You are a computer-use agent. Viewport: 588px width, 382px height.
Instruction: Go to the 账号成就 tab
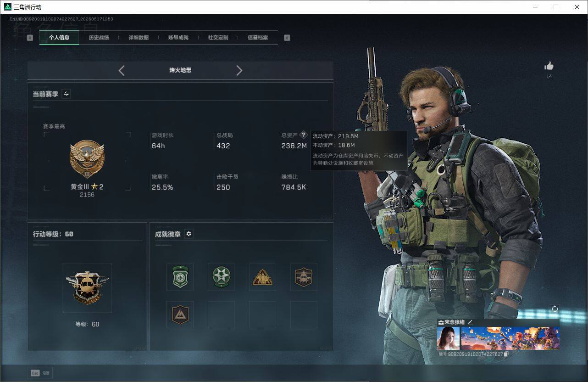(x=178, y=38)
